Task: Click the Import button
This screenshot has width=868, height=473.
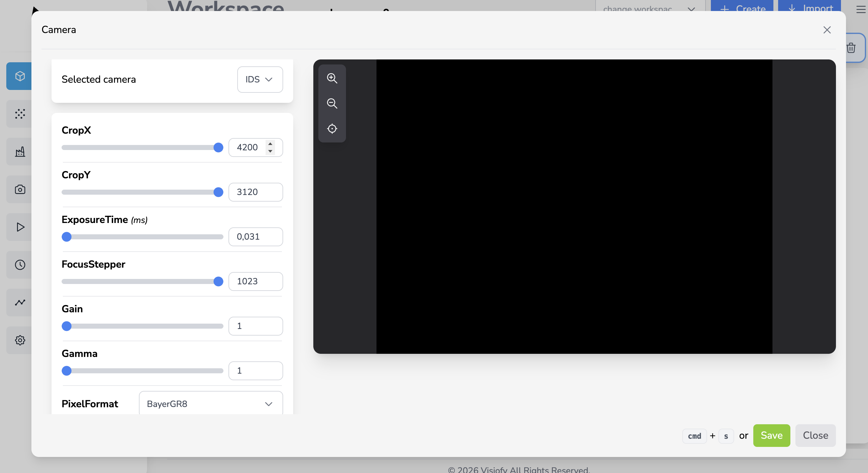Action: [x=809, y=6]
